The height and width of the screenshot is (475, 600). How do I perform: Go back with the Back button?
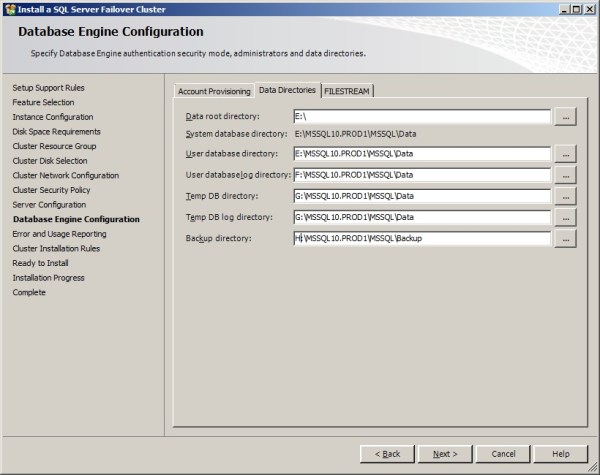click(387, 454)
